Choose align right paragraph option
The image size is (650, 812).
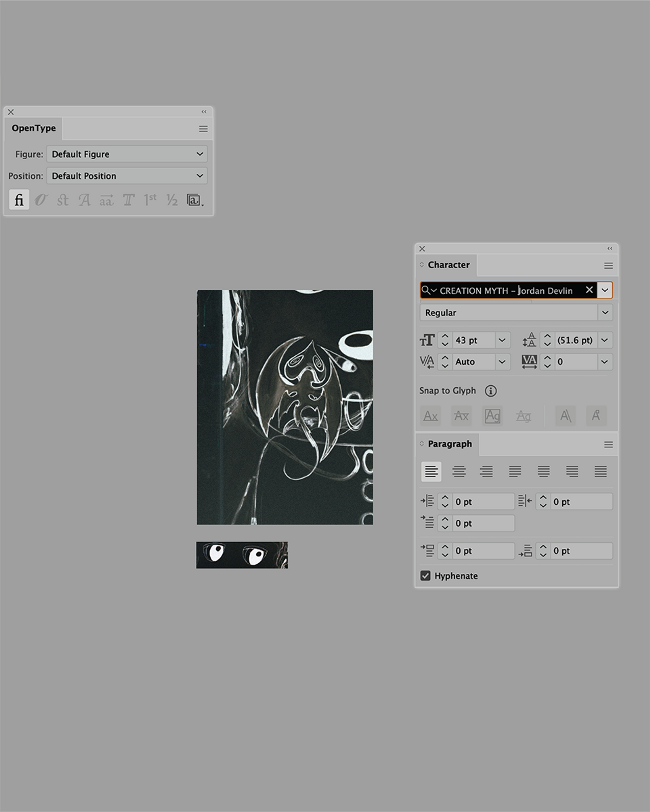[x=486, y=472]
